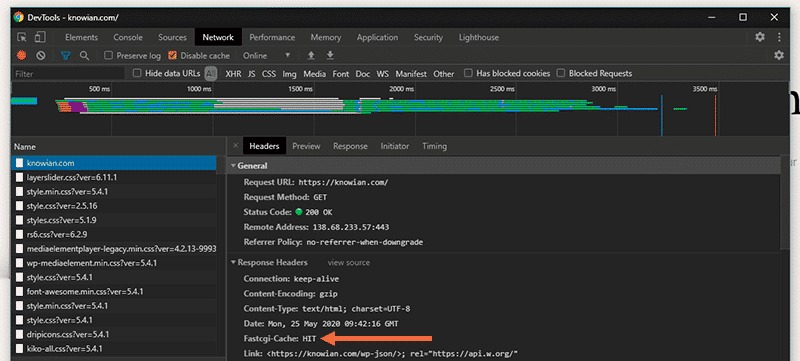The height and width of the screenshot is (361, 800).
Task: Select the knowian.com request
Action: coord(114,163)
